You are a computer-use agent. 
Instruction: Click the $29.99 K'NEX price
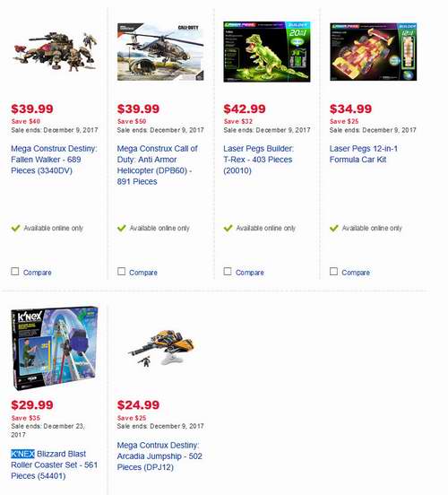[x=32, y=405]
